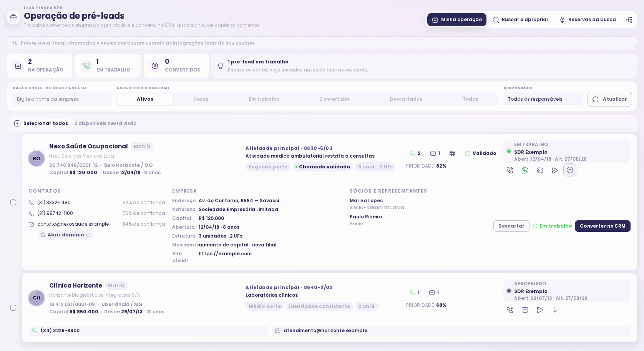Image resolution: width=644 pixels, height=351 pixels.
Task: Click phone count chip on Clínica Horizonte
Action: click(415, 293)
